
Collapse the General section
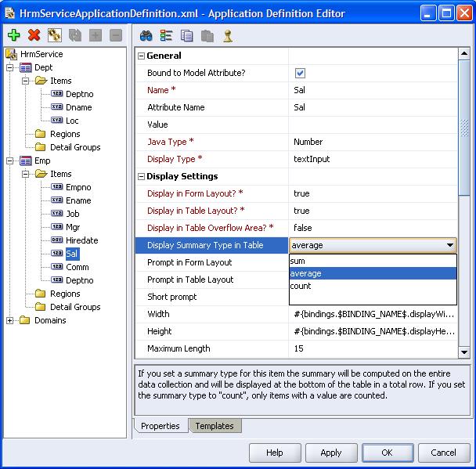point(142,56)
